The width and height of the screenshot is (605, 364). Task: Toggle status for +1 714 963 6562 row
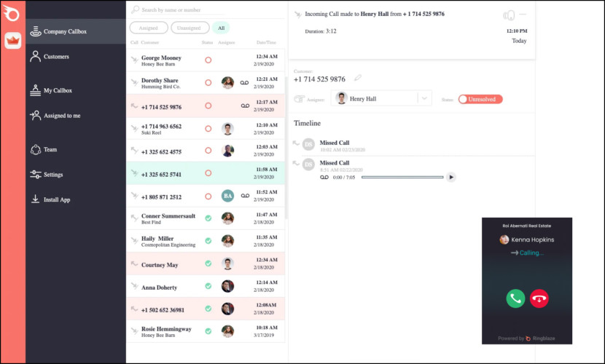(208, 129)
